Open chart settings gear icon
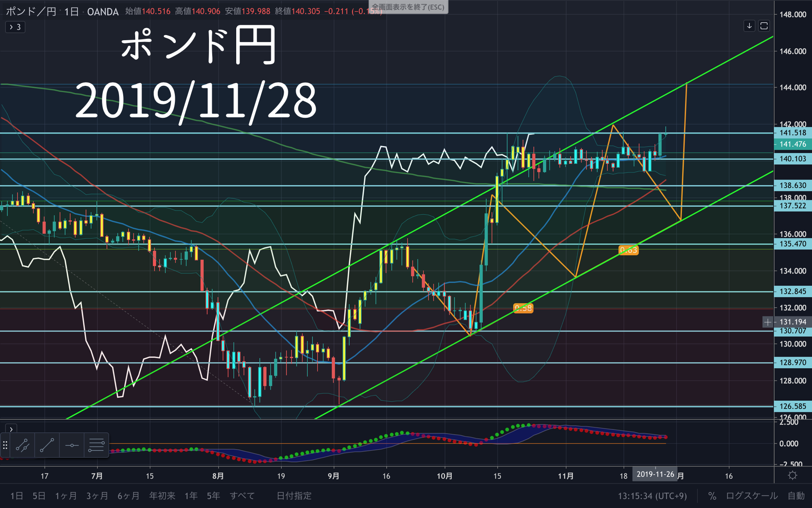Image resolution: width=812 pixels, height=508 pixels. point(793,475)
